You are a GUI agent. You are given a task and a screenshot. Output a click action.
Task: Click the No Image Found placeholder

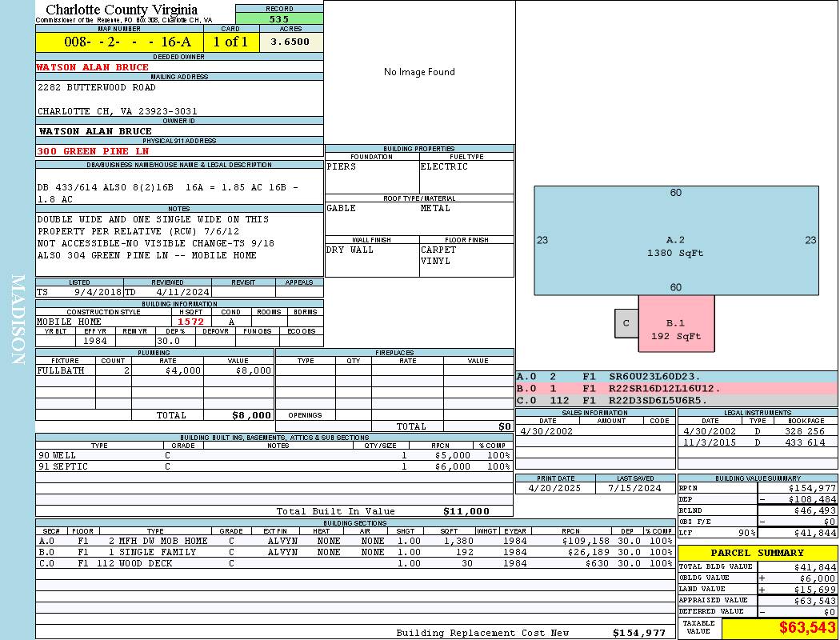(419, 72)
